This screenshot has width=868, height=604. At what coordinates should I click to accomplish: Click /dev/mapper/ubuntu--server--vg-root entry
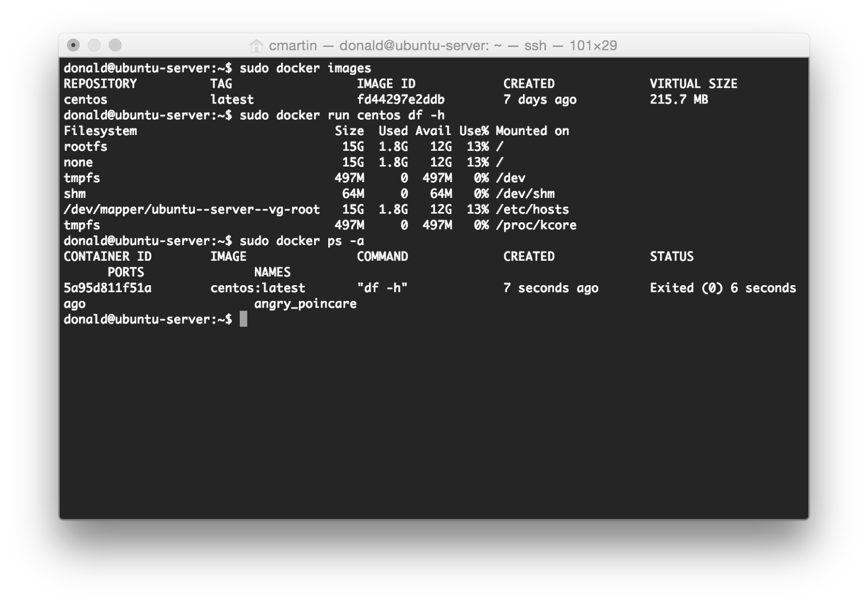(x=192, y=210)
